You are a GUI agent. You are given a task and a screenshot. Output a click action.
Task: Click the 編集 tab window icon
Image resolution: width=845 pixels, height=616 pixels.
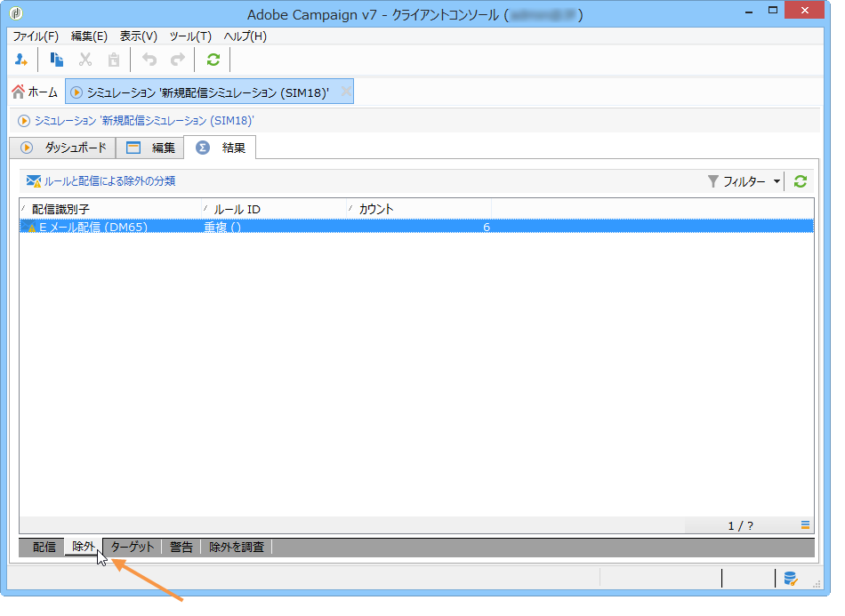coord(133,148)
